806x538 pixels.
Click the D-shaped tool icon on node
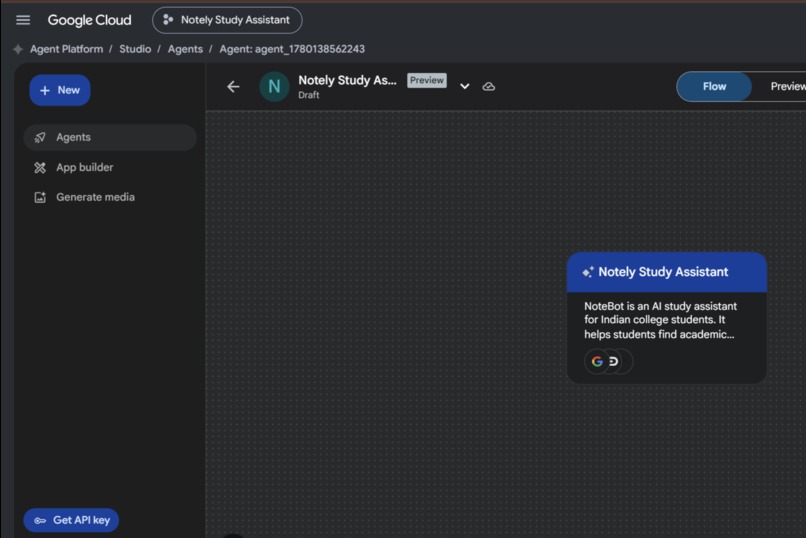coord(613,362)
